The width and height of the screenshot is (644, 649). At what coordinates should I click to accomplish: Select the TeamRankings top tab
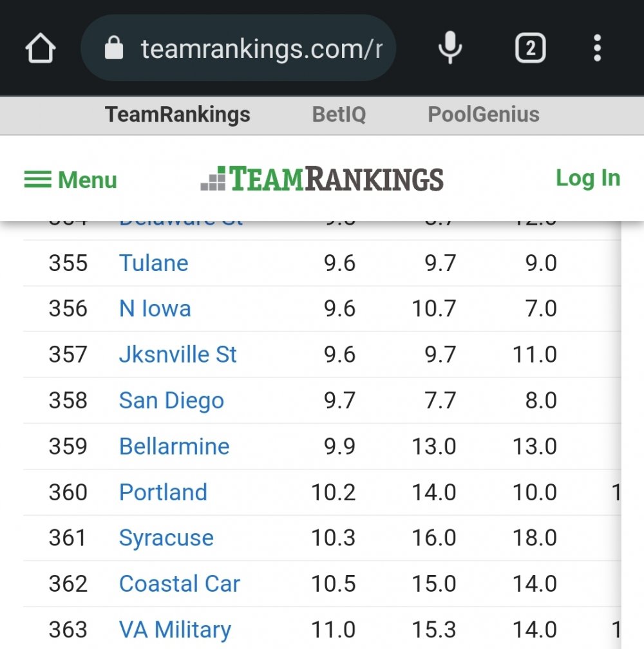pyautogui.click(x=178, y=115)
